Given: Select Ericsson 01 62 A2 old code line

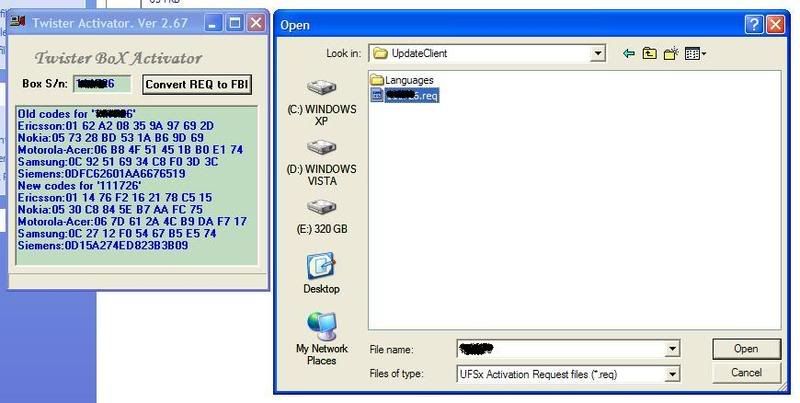Looking at the screenshot, I should click(116, 126).
